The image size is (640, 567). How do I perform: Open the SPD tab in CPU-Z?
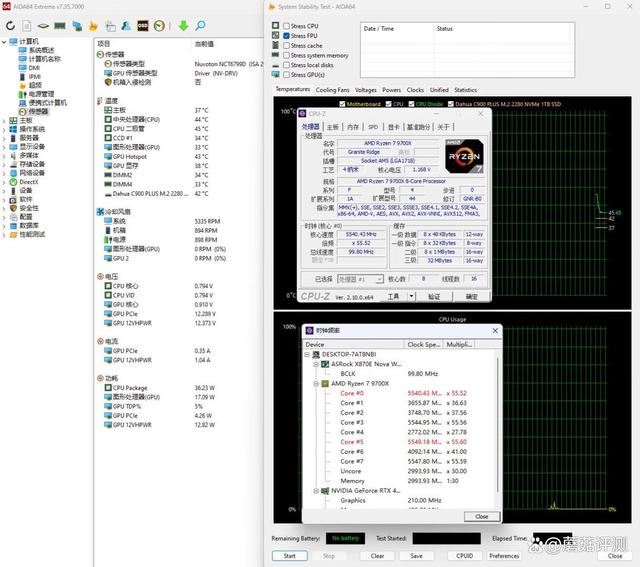(373, 127)
